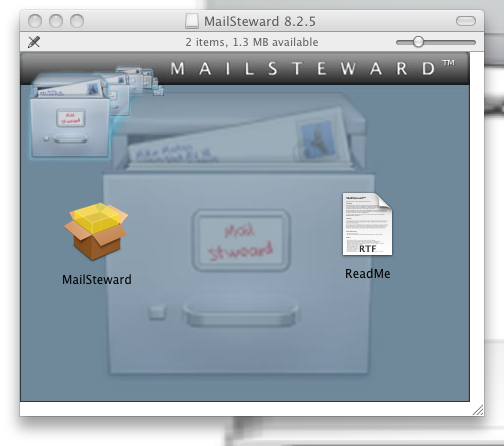Open the MailSteward installer package icon
The image size is (504, 446).
(x=96, y=231)
